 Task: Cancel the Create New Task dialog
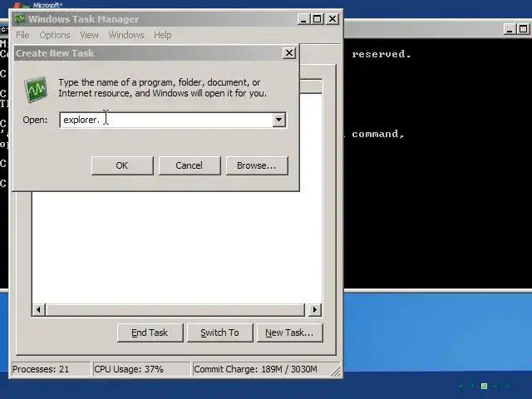pos(190,165)
